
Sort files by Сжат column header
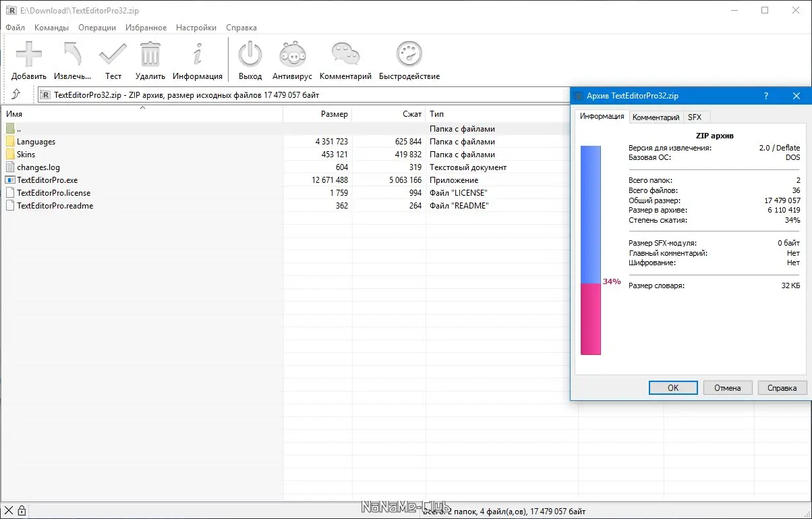[x=388, y=114]
